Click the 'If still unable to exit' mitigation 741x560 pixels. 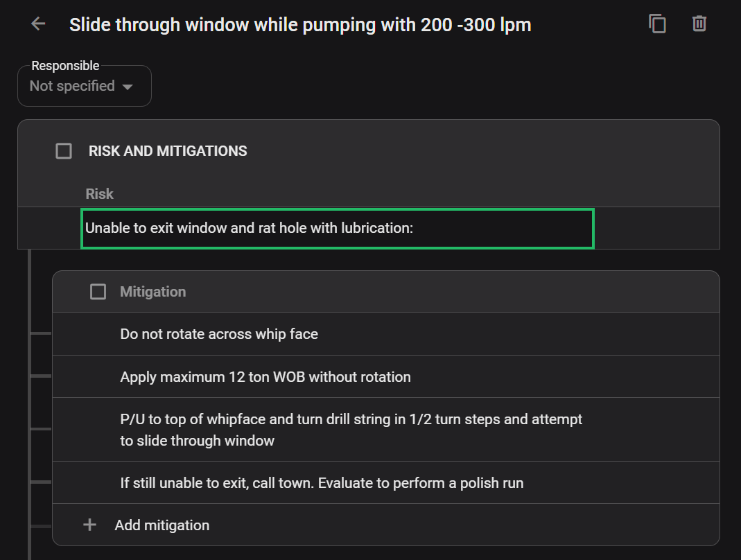tap(322, 482)
